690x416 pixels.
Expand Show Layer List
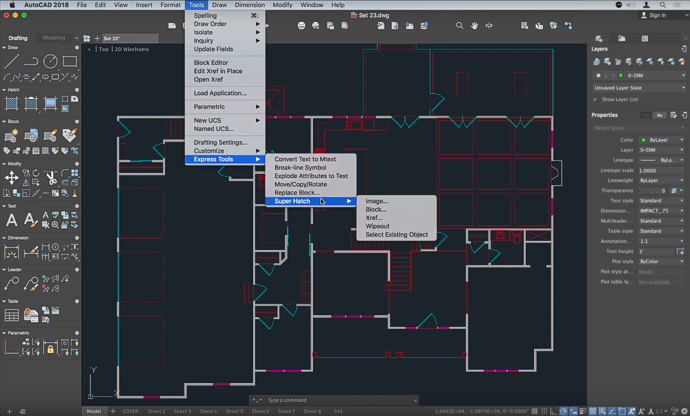click(595, 99)
